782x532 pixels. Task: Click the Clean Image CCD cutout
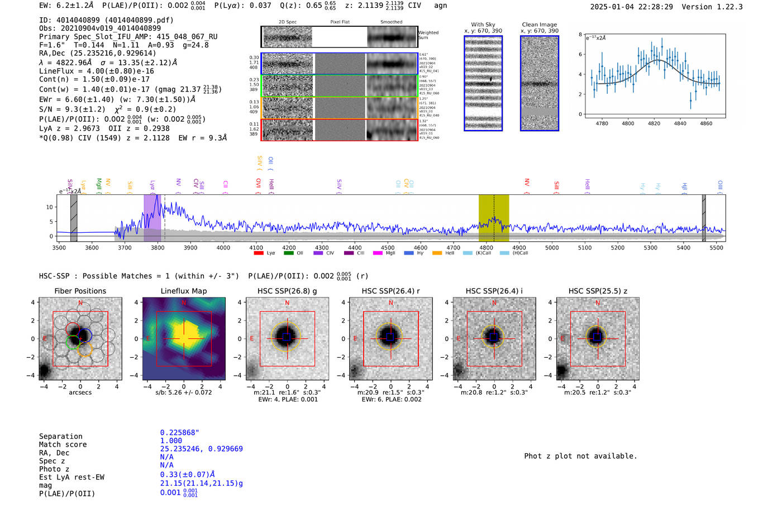540,83
